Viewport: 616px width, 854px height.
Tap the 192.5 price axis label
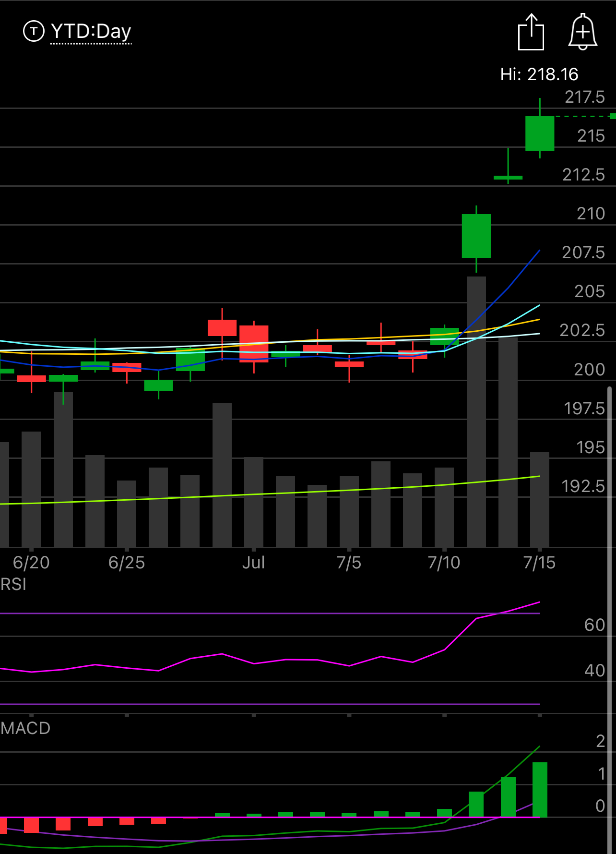pos(583,486)
